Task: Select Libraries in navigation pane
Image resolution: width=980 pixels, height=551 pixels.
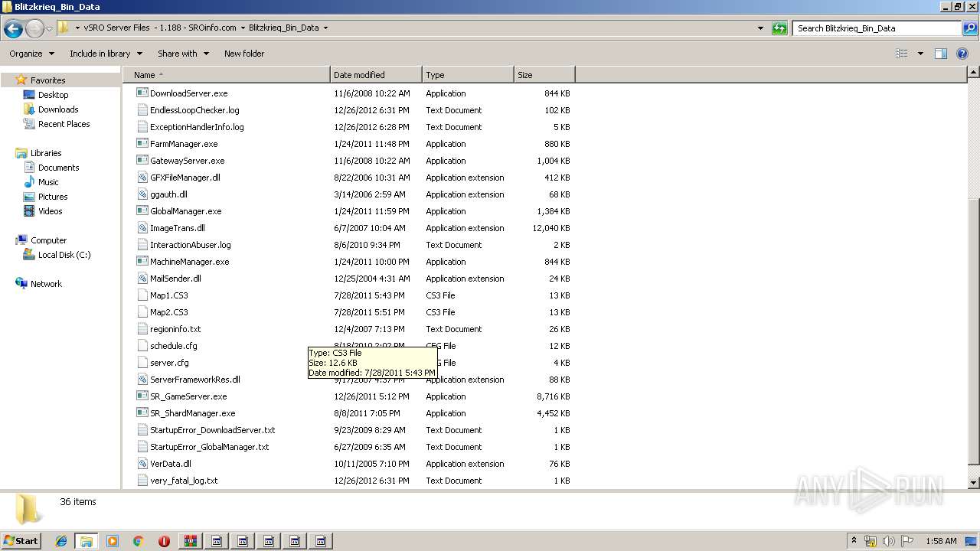Action: click(x=46, y=153)
